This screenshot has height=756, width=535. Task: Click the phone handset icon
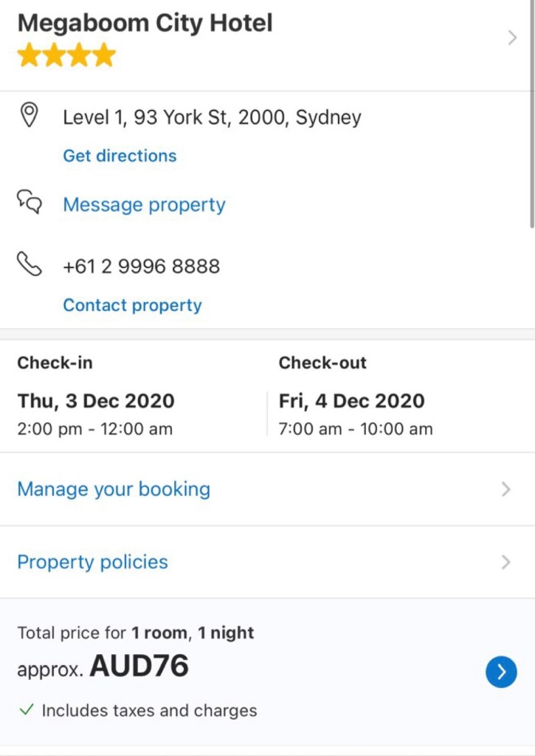[30, 264]
